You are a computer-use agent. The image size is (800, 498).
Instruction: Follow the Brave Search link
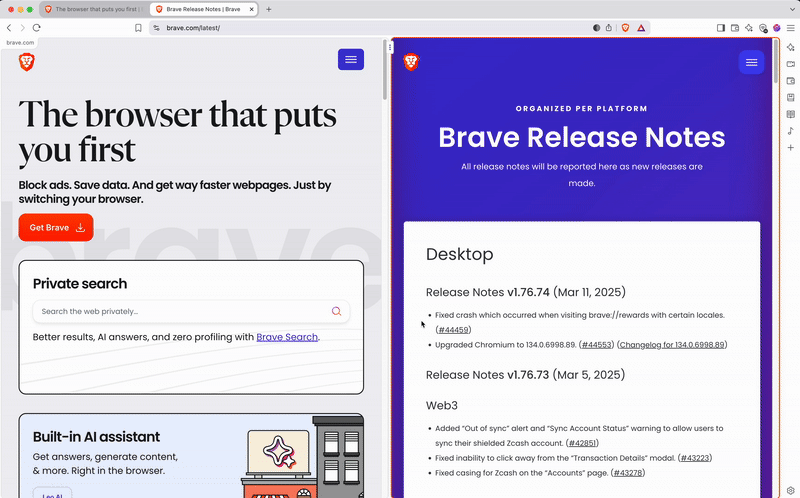(x=287, y=337)
